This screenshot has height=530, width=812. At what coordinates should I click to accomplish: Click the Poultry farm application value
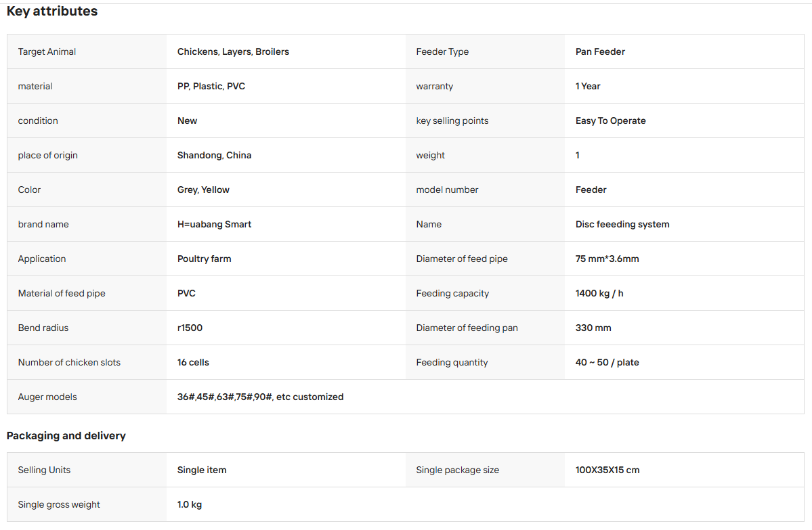pos(204,259)
